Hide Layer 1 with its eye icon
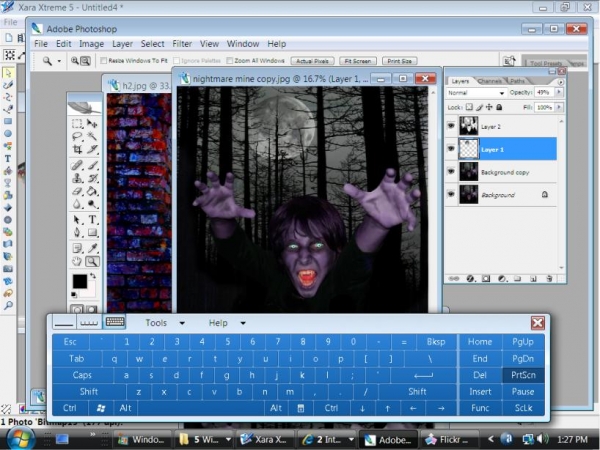This screenshot has width=600, height=450. [451, 148]
